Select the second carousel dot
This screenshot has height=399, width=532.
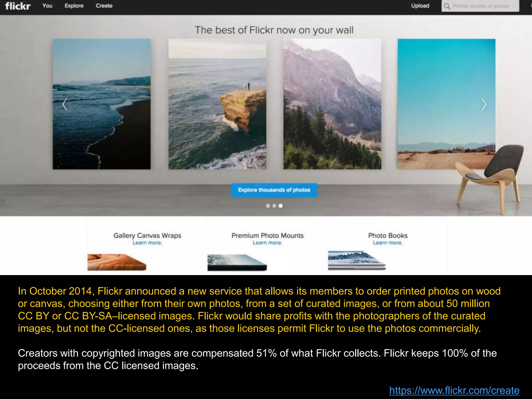pos(274,206)
